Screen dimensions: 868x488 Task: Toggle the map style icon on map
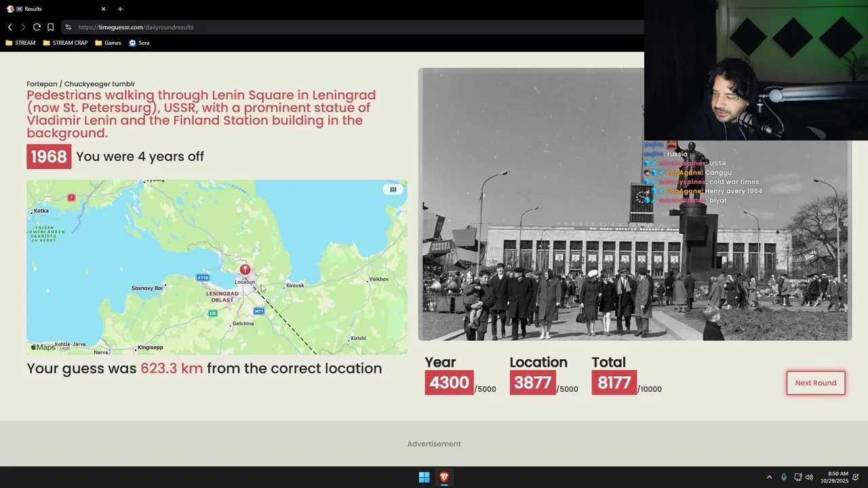pos(393,190)
